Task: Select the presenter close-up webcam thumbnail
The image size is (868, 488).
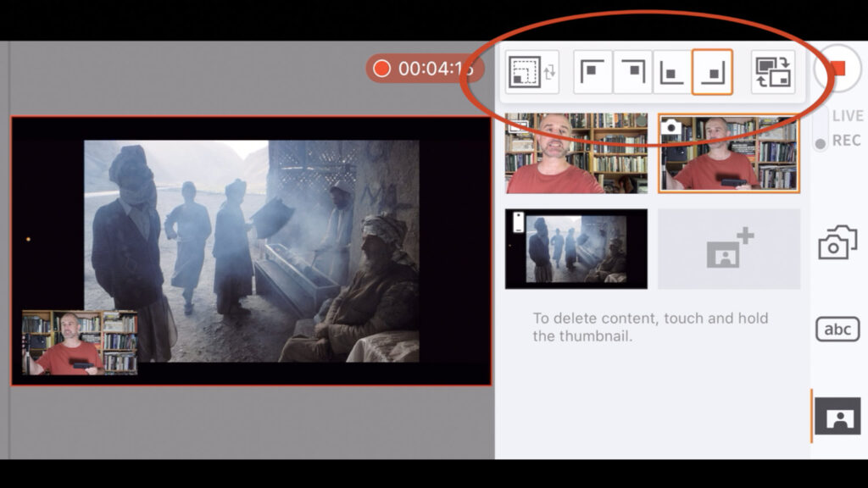Action: 576,152
